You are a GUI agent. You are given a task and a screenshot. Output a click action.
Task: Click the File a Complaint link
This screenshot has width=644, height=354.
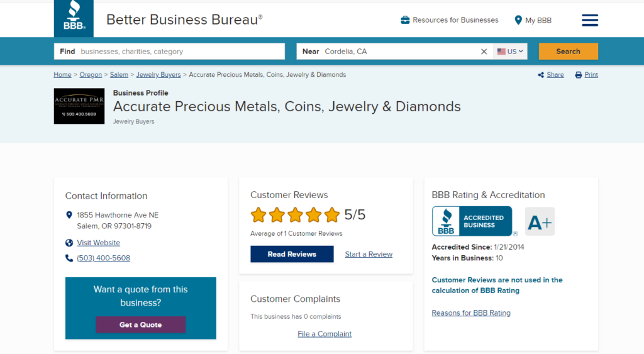[325, 334]
